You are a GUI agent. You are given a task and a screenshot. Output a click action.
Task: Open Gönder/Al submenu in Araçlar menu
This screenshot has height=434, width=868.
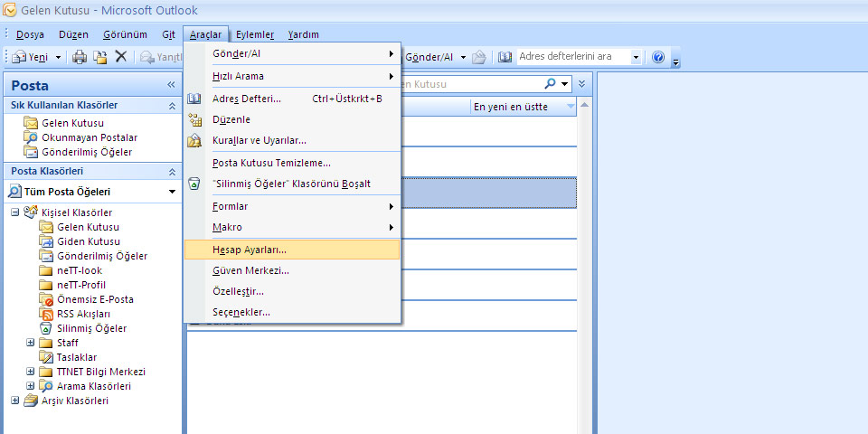(x=292, y=53)
